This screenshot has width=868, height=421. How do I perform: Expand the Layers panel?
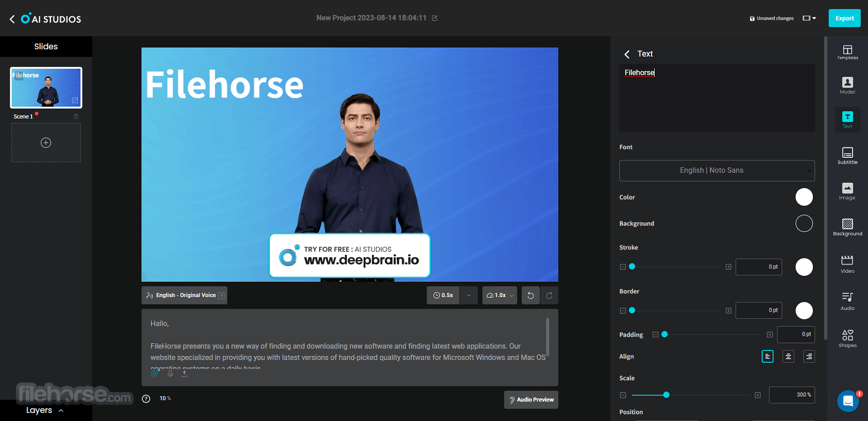click(45, 410)
